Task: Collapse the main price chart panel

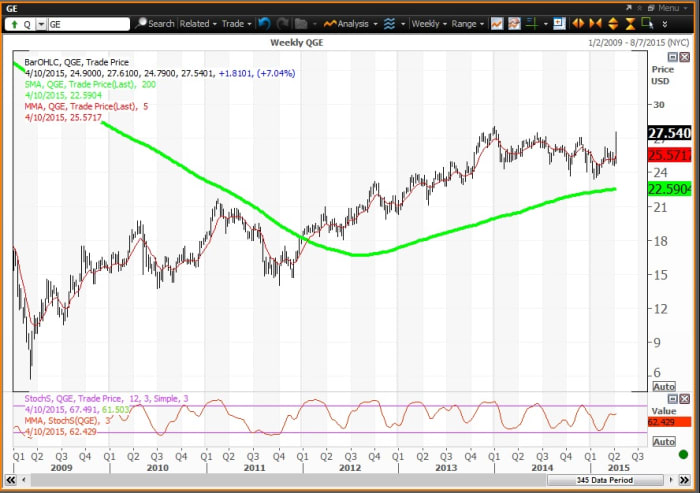Action: [x=673, y=59]
